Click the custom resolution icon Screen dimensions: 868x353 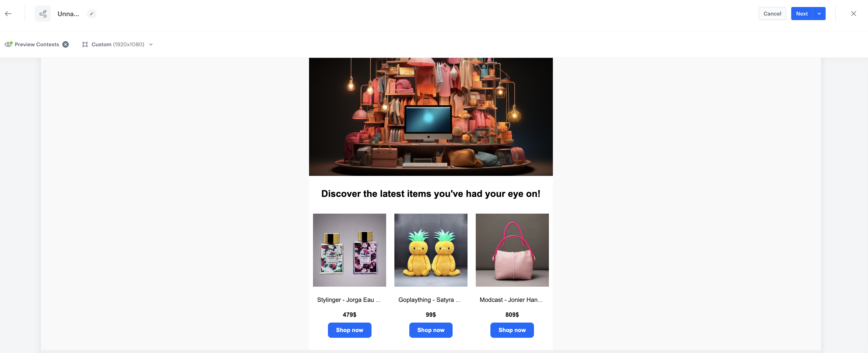(x=84, y=44)
